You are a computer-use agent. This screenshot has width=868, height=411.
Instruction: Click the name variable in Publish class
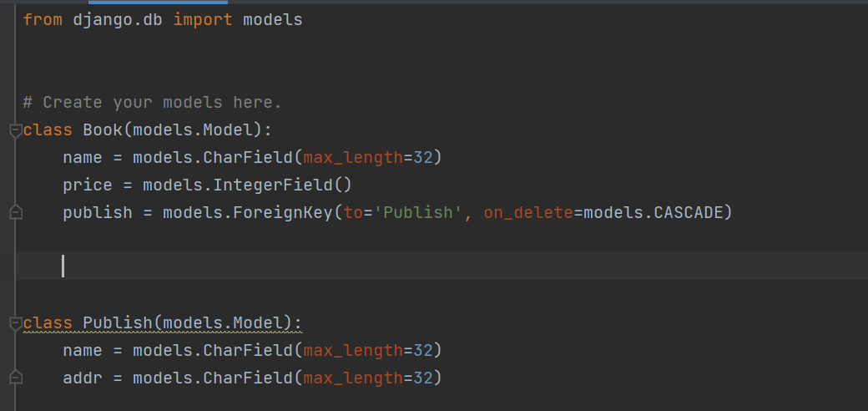[83, 351]
